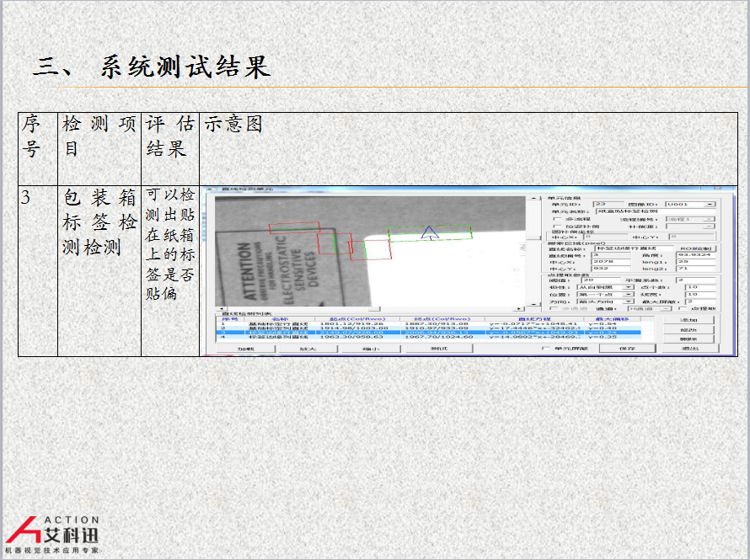Open the 极性 polarity dropdown
750x560 pixels.
point(606,287)
